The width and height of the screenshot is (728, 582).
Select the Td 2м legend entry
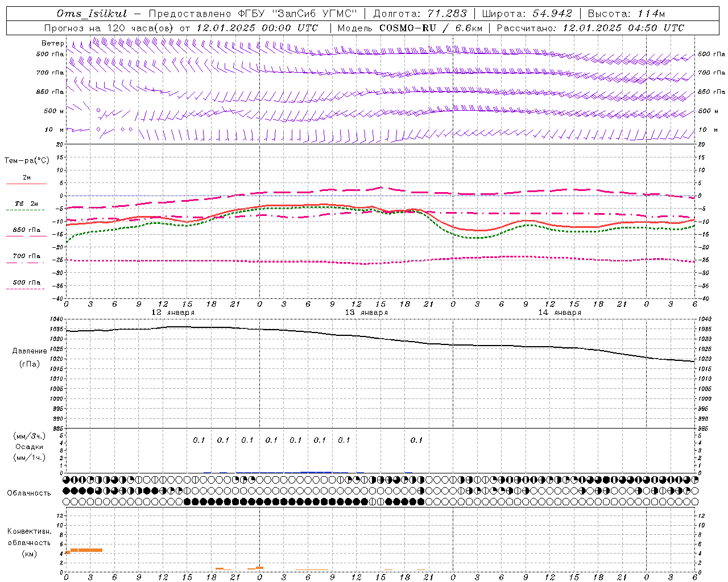27,203
